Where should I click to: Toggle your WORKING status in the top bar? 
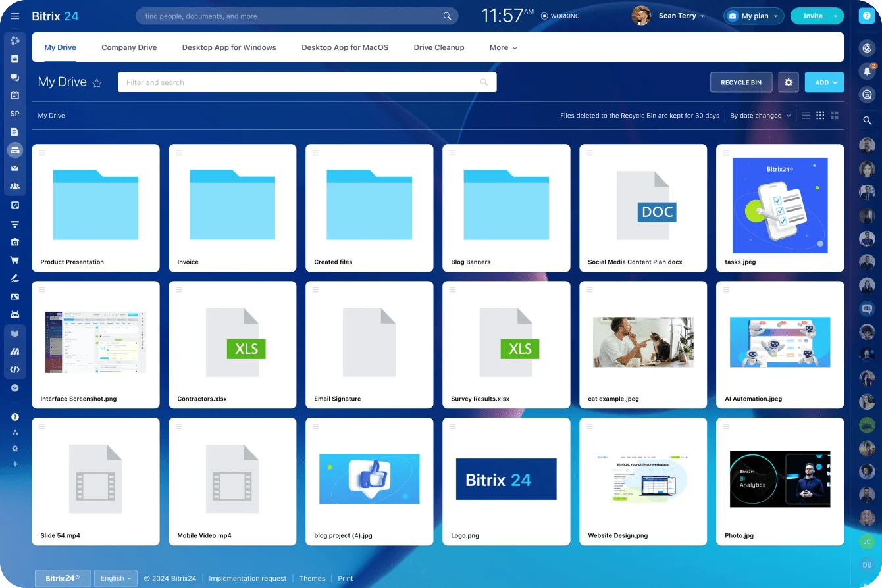[x=560, y=16]
